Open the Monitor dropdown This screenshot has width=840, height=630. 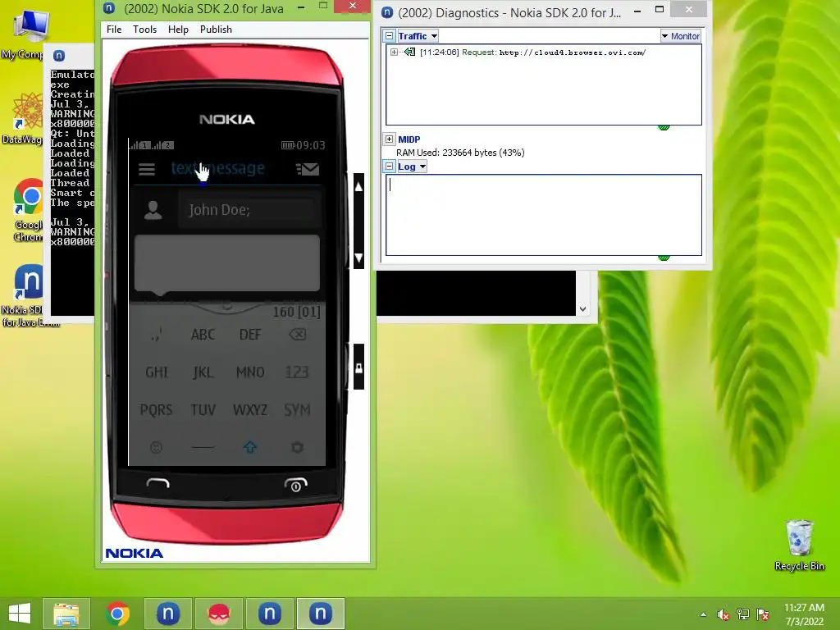680,36
